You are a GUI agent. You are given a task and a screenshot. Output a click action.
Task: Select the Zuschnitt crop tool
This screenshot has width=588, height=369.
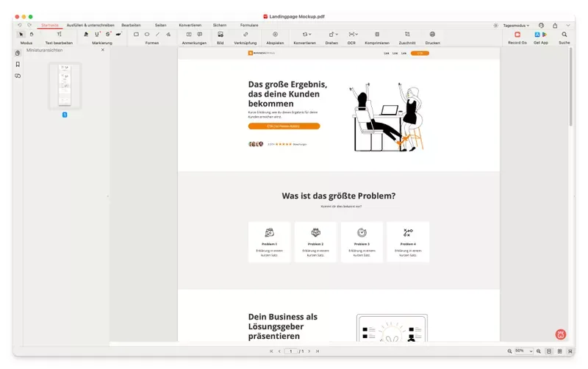coord(406,35)
